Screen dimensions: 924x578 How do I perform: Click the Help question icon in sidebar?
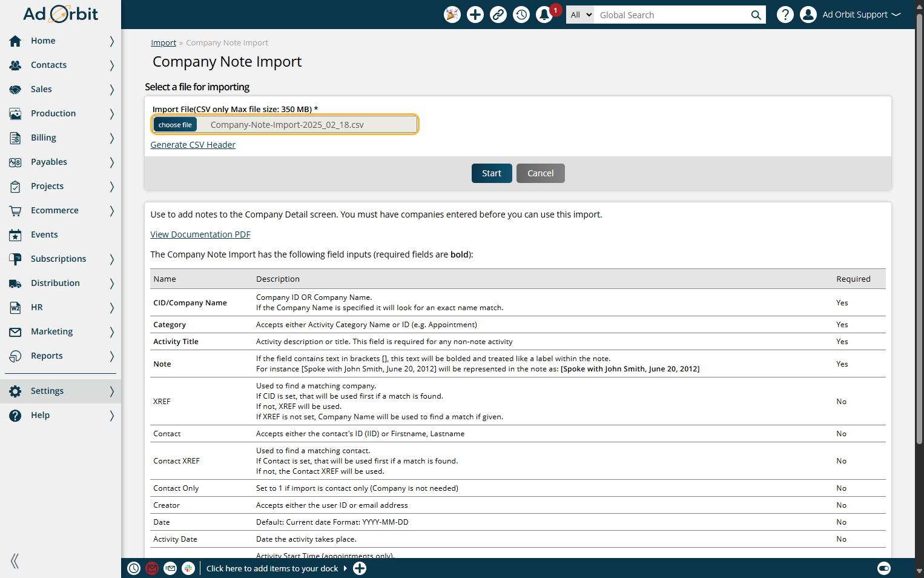coord(15,415)
